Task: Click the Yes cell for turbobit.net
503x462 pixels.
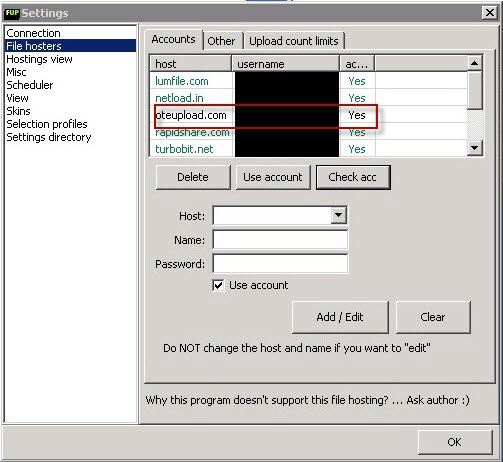Action: tap(357, 149)
